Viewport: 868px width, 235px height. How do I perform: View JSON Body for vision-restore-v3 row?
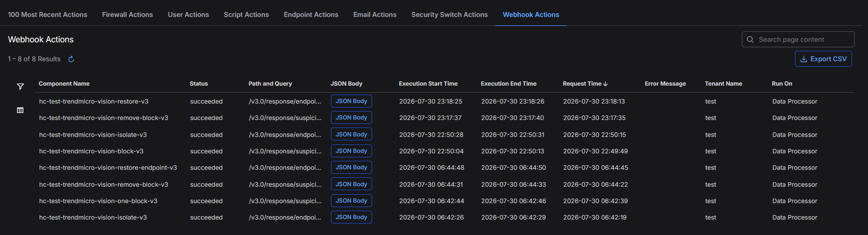351,101
